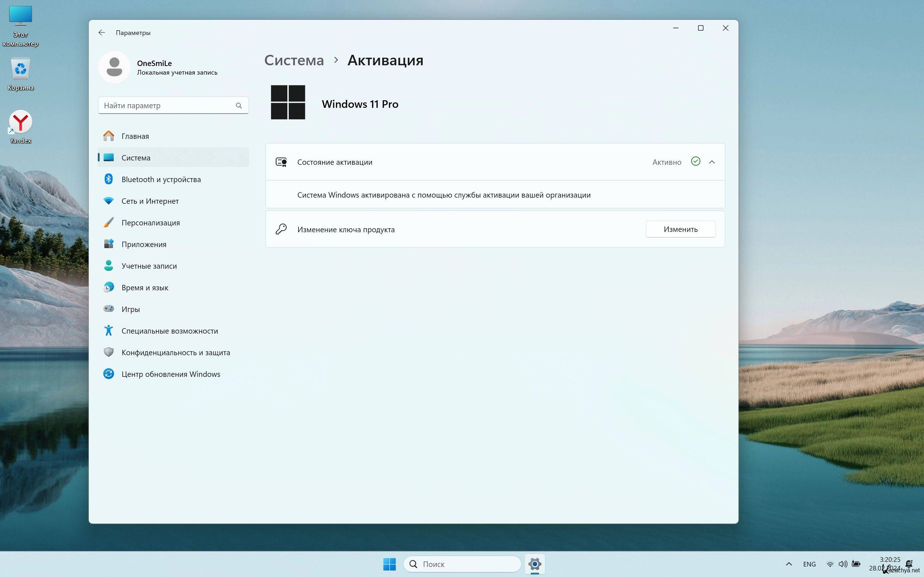Select Учетные записи in the sidebar
The height and width of the screenshot is (577, 924).
click(149, 266)
